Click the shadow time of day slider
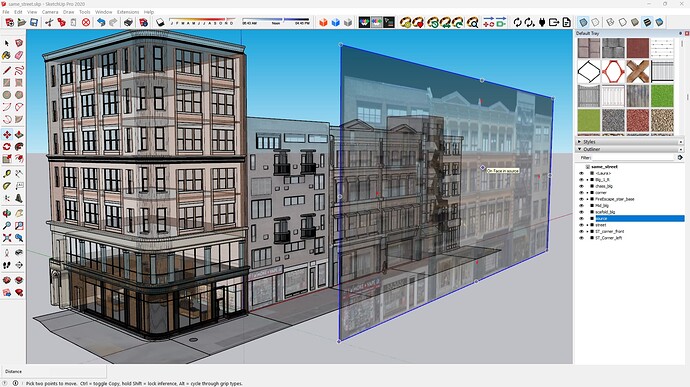The height and width of the screenshot is (387, 690). click(x=276, y=21)
